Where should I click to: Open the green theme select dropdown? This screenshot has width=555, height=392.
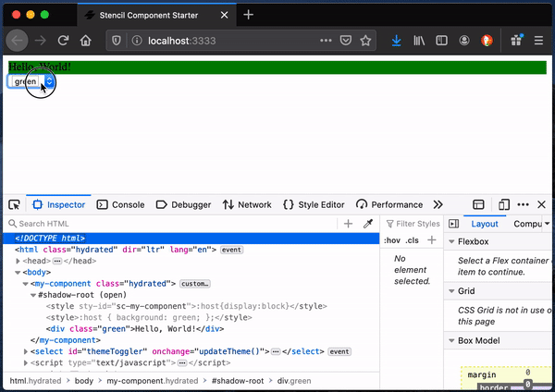(31, 81)
